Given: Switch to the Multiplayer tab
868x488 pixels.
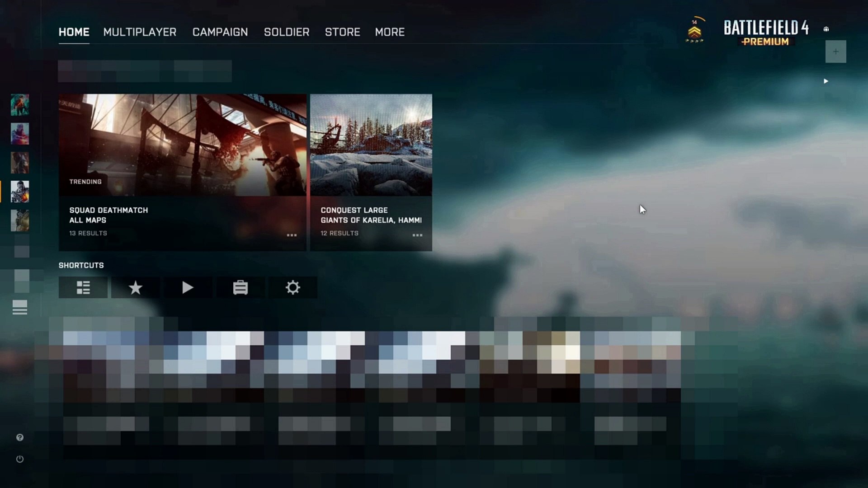Looking at the screenshot, I should click(x=140, y=32).
